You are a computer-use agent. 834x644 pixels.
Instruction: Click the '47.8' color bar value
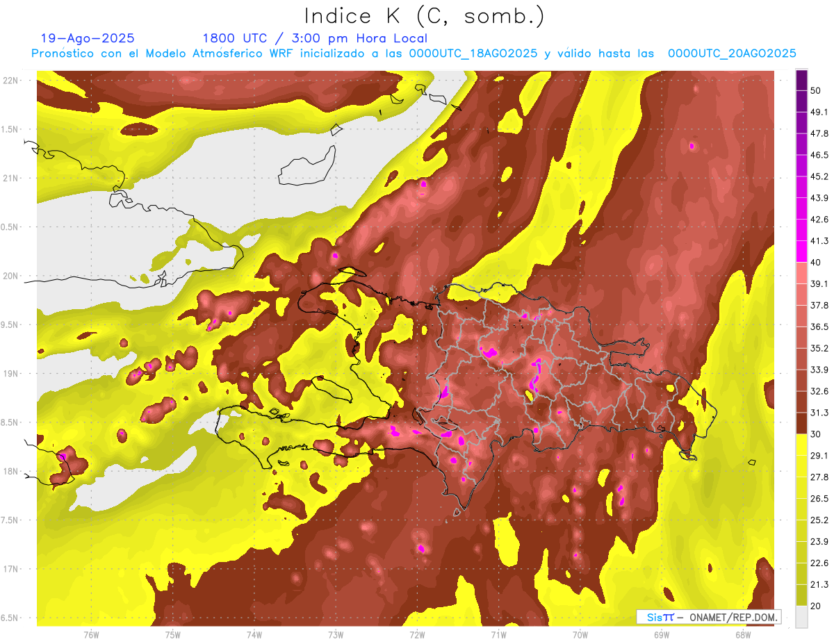(x=819, y=133)
